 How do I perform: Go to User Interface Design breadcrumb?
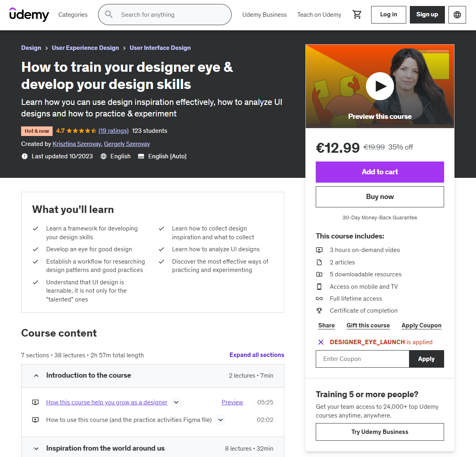point(160,48)
